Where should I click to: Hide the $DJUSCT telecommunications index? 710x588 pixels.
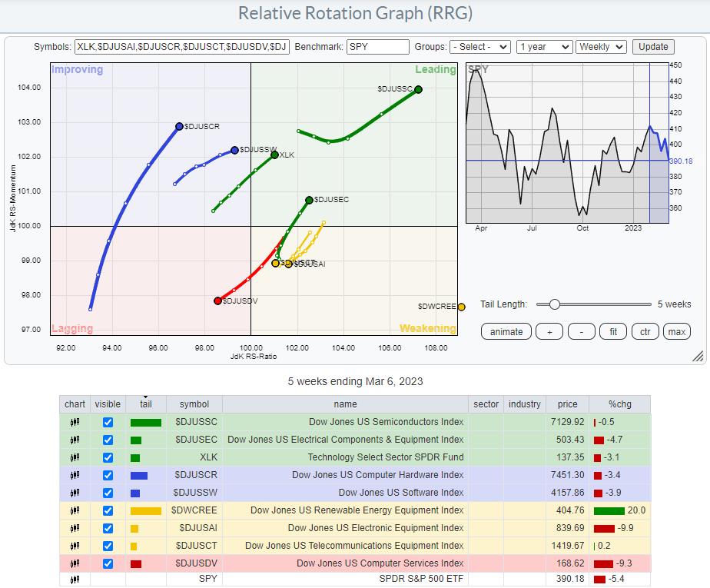coord(108,546)
